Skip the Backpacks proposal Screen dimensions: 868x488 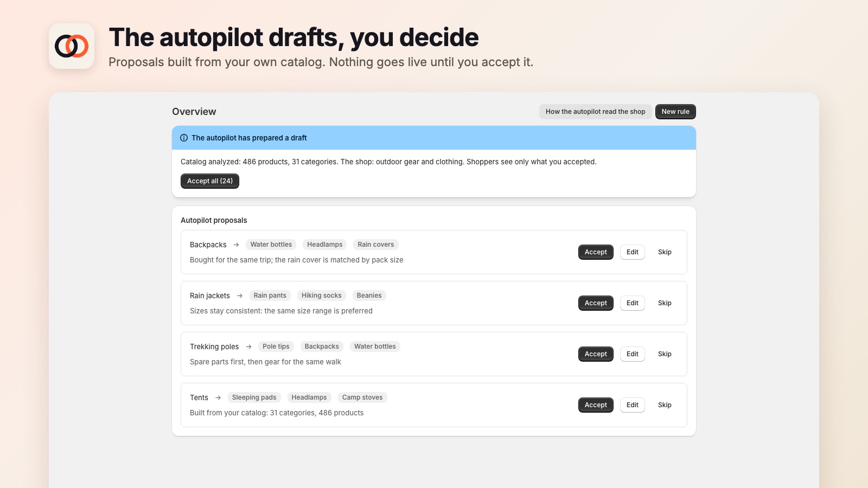pyautogui.click(x=665, y=252)
